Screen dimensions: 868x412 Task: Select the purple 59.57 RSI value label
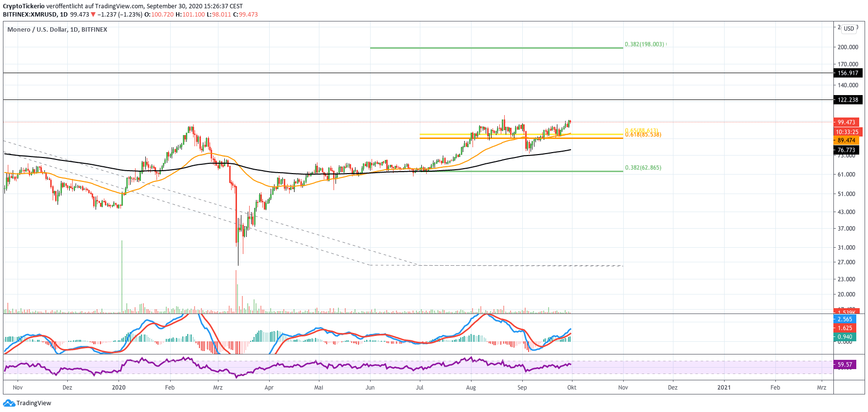pos(845,365)
